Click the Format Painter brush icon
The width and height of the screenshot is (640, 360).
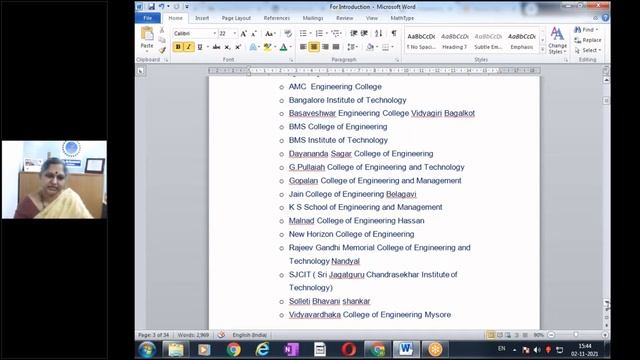point(162,50)
